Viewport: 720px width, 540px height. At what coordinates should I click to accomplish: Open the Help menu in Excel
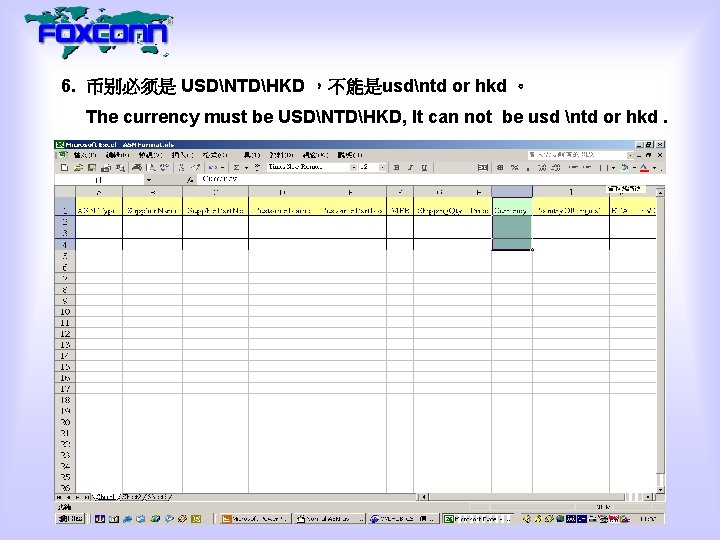click(x=350, y=155)
